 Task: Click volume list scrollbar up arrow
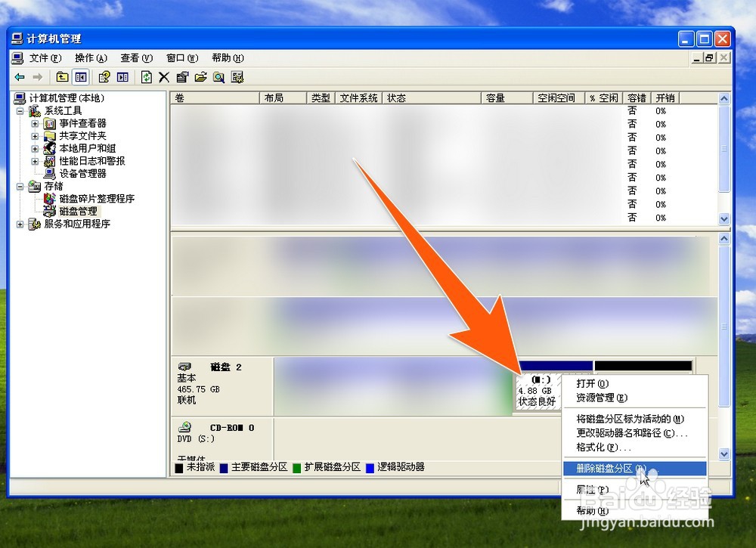point(724,98)
